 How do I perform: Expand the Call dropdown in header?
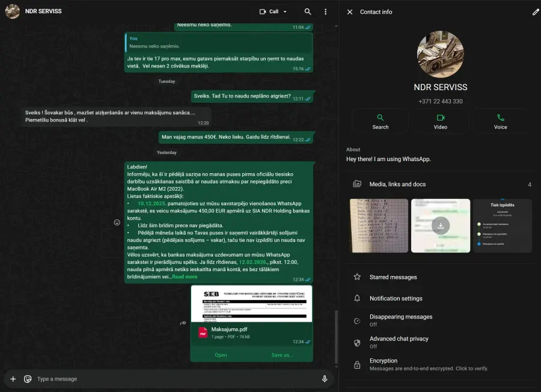[285, 11]
